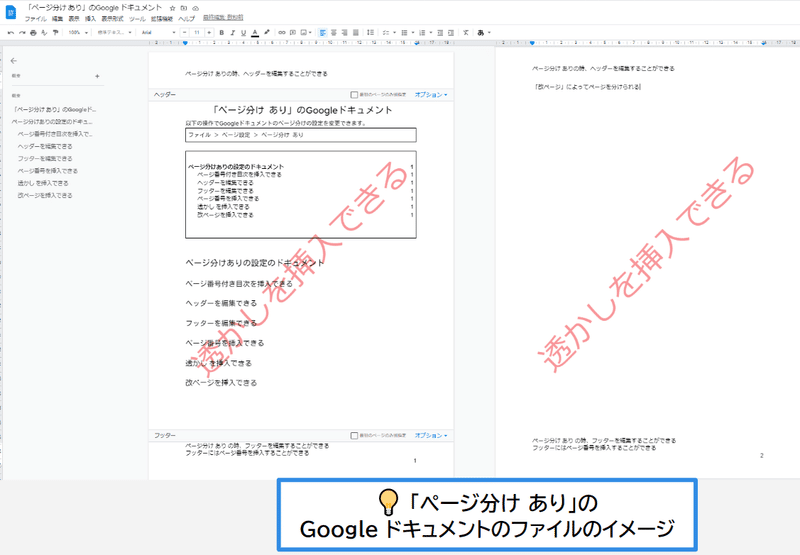Image resolution: width=800 pixels, height=555 pixels.
Task: Open the input tools あ dropdown
Action: click(484, 33)
